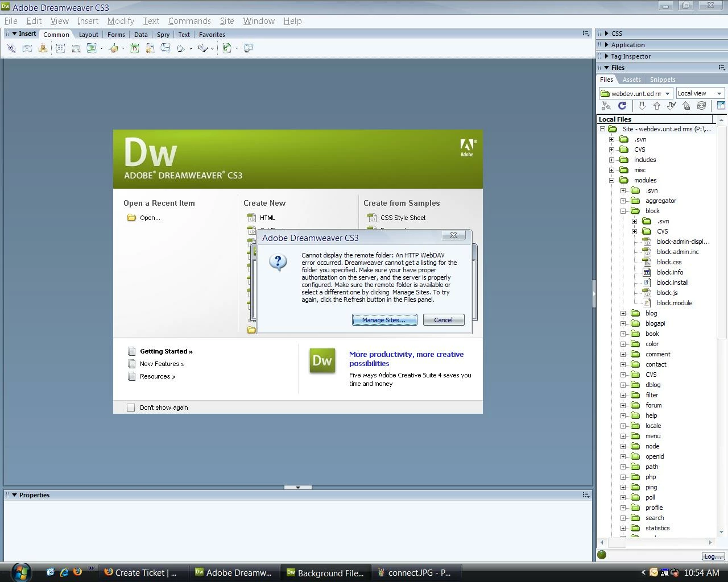Expand Files panel to show local and remote

point(721,106)
